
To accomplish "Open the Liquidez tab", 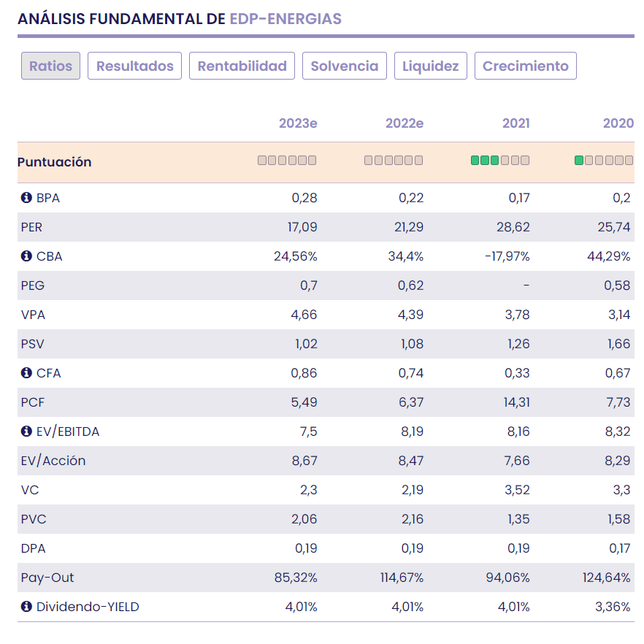I will [431, 66].
